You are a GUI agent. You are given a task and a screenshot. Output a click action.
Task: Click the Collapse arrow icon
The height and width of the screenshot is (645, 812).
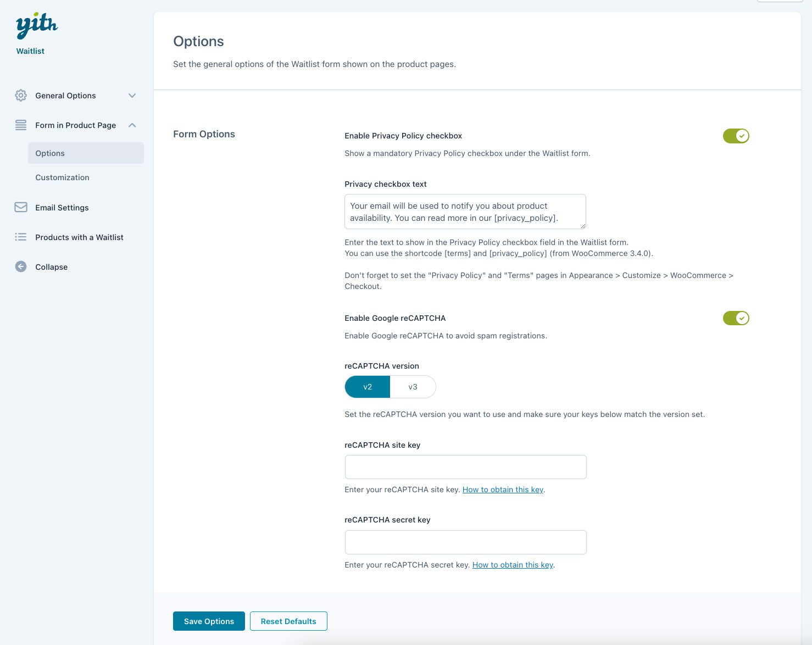tap(21, 267)
